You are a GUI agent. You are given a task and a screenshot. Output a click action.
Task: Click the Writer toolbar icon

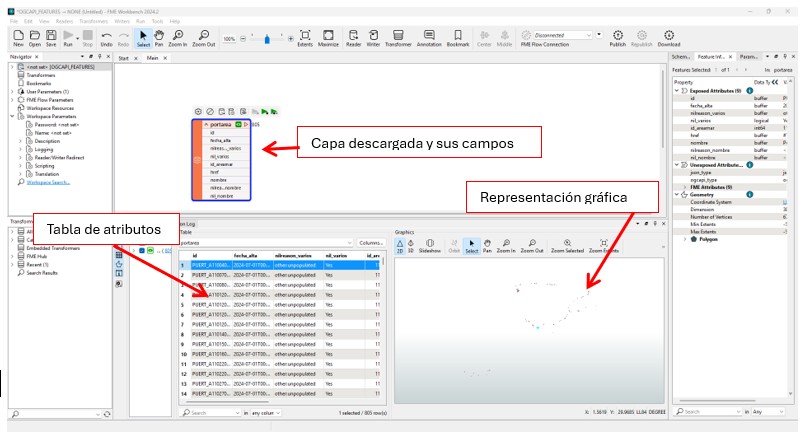[373, 39]
